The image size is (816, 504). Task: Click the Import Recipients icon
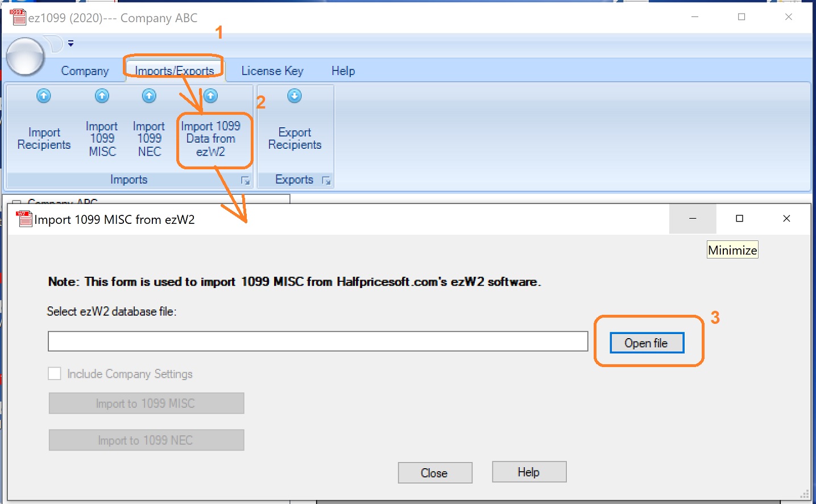point(44,96)
